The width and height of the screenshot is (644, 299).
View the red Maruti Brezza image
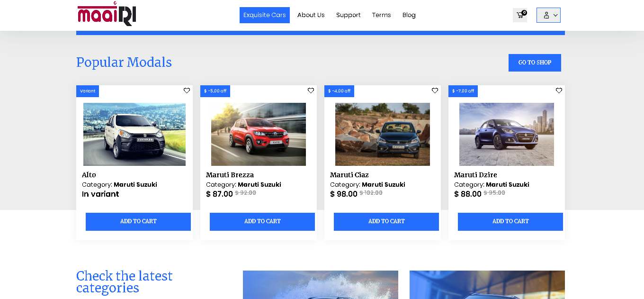(x=259, y=134)
